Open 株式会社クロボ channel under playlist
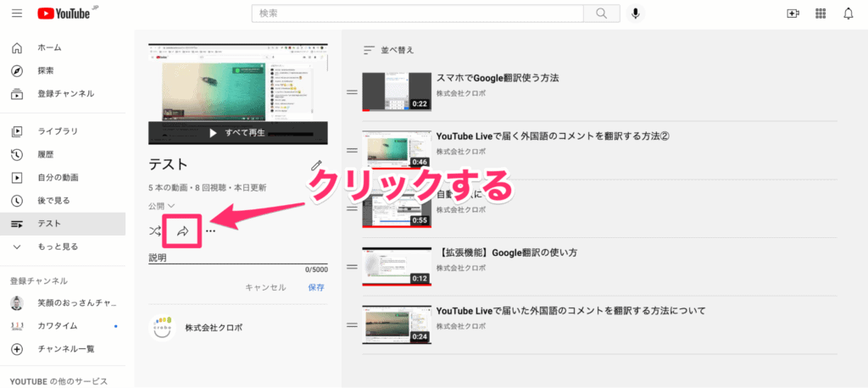This screenshot has height=388, width=868. click(214, 328)
